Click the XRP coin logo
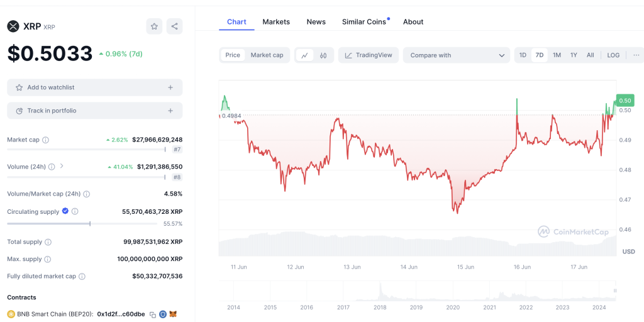Viewport: 644px width, 322px height. (x=13, y=26)
